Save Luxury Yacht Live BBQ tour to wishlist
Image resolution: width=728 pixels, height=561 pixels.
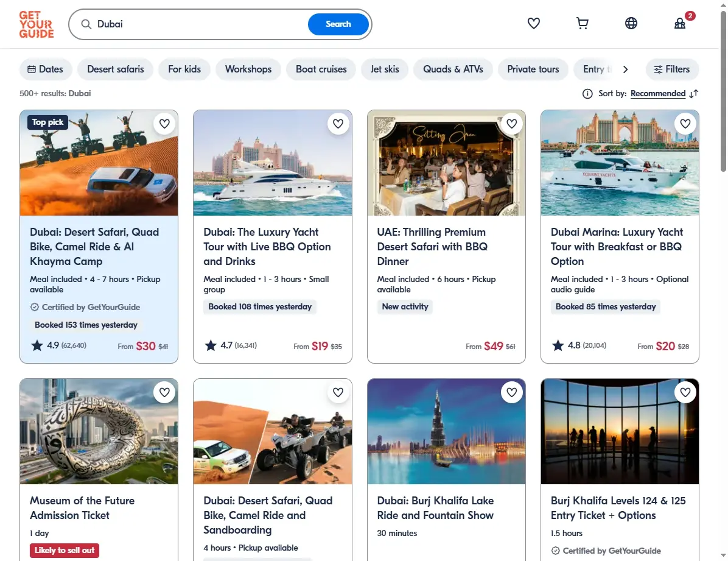pos(338,124)
